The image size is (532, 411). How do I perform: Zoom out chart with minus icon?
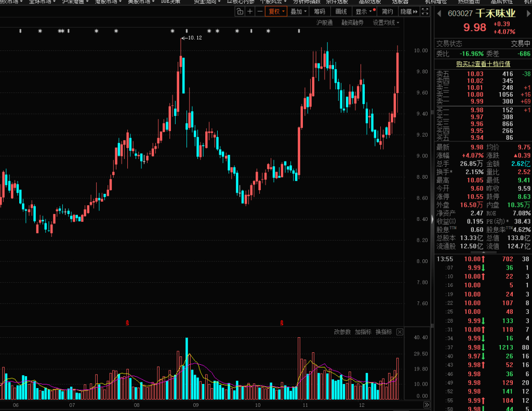coord(259,11)
